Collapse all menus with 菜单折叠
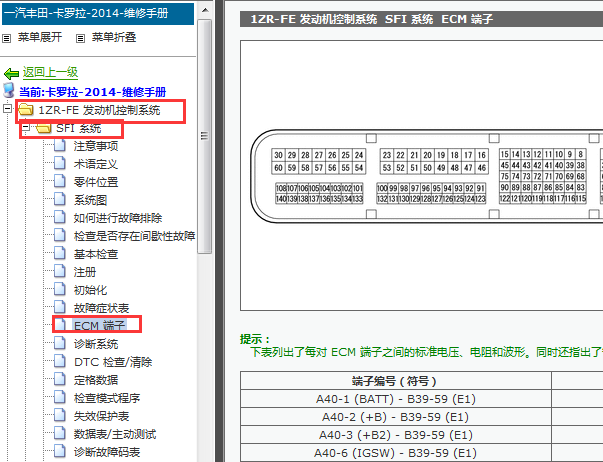Screen dimensions: 603x462 coord(114,37)
